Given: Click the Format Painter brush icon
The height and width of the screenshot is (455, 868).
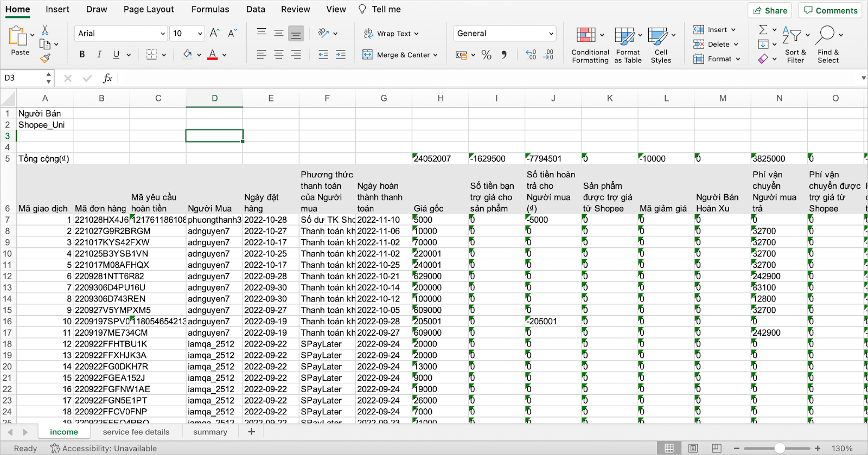Looking at the screenshot, I should [x=46, y=57].
